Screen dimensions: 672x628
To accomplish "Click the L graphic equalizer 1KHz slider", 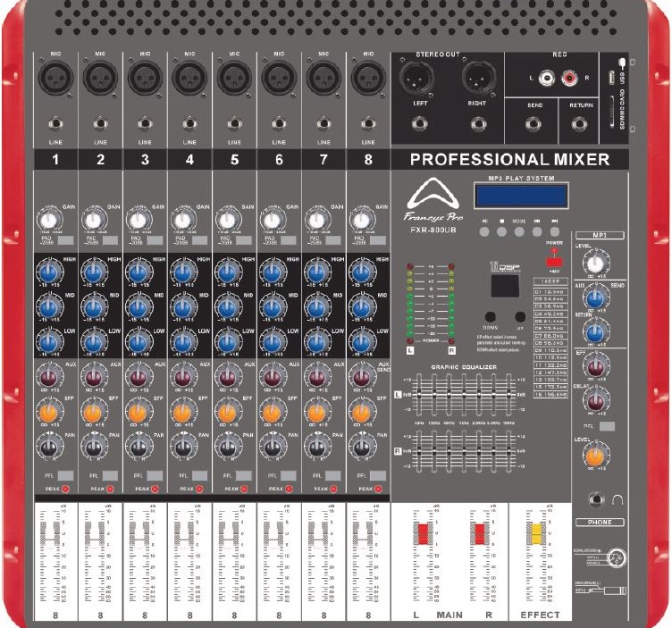I will click(x=464, y=395).
